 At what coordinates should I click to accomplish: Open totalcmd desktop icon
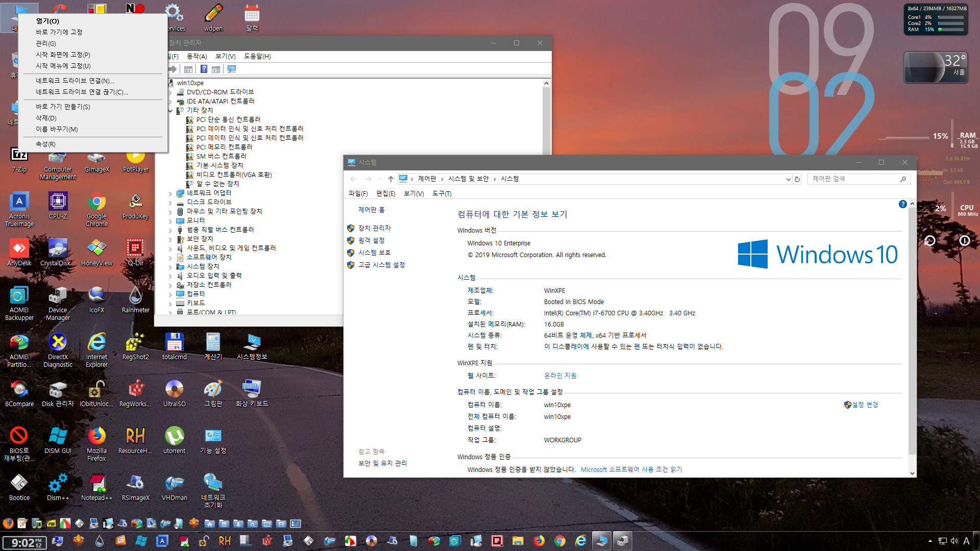(x=174, y=346)
